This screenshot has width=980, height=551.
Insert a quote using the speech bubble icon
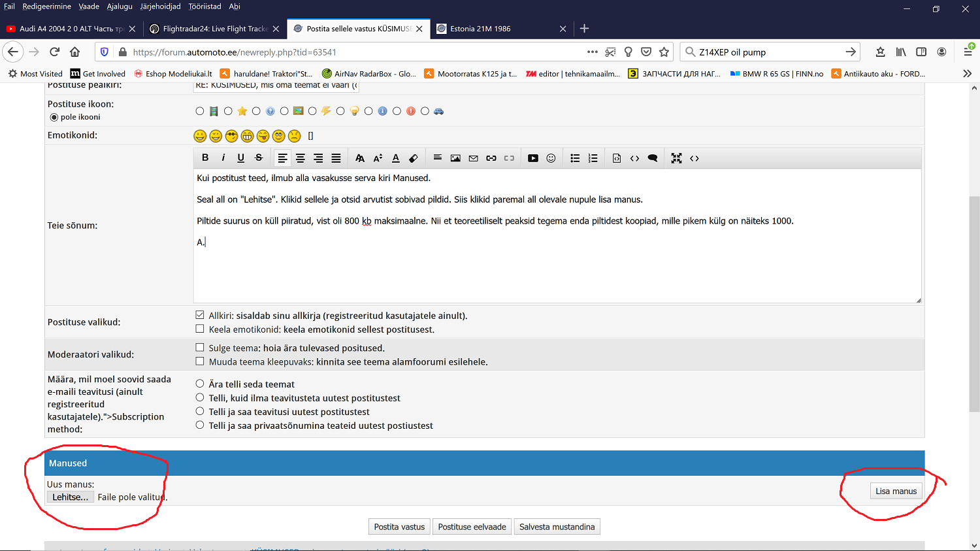(652, 158)
